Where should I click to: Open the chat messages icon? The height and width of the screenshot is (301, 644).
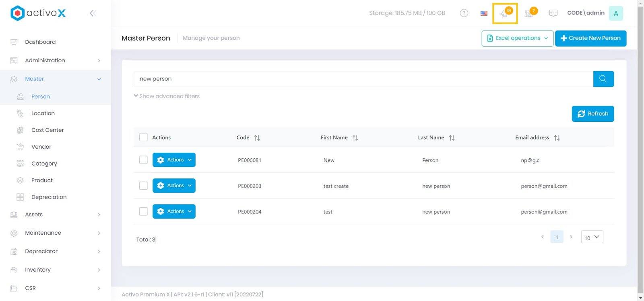tap(553, 13)
